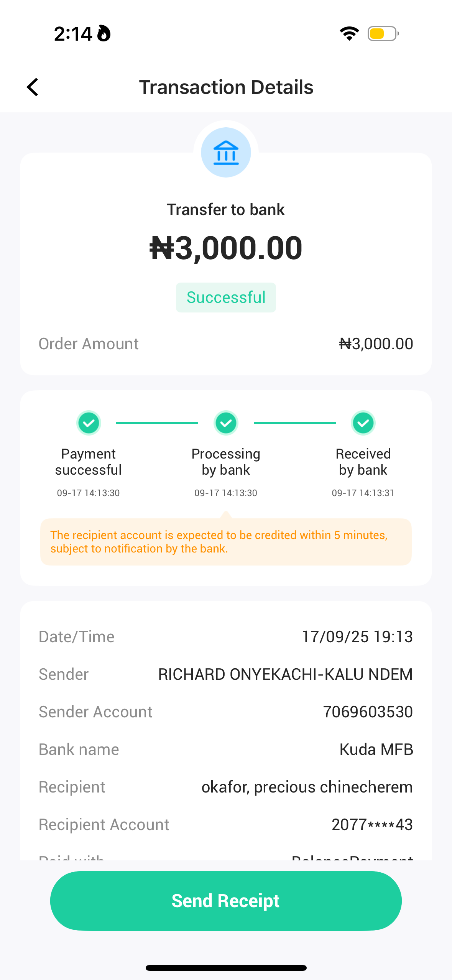This screenshot has height=980, width=452.
Task: Tap the Date/Time value 17/09/25 19:13
Action: pos(357,636)
